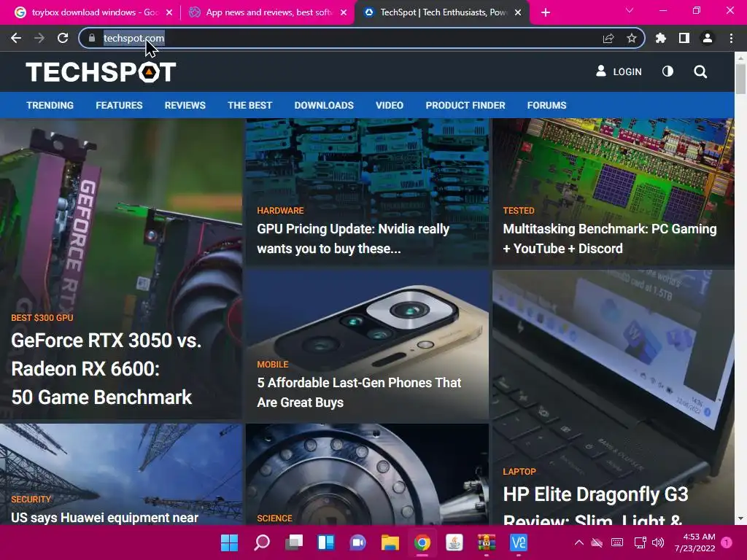Screen dimensions: 747x560
Task: Click the LAPTOP category label
Action: point(519,472)
